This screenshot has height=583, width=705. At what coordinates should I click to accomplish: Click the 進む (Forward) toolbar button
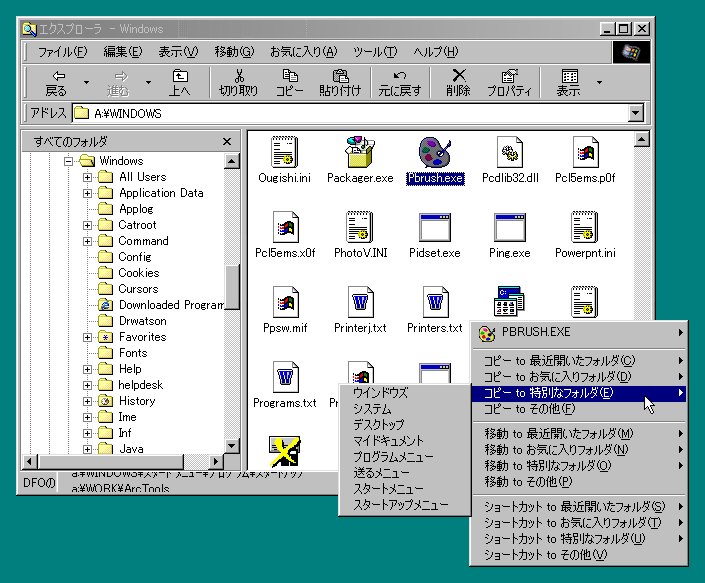[x=118, y=83]
